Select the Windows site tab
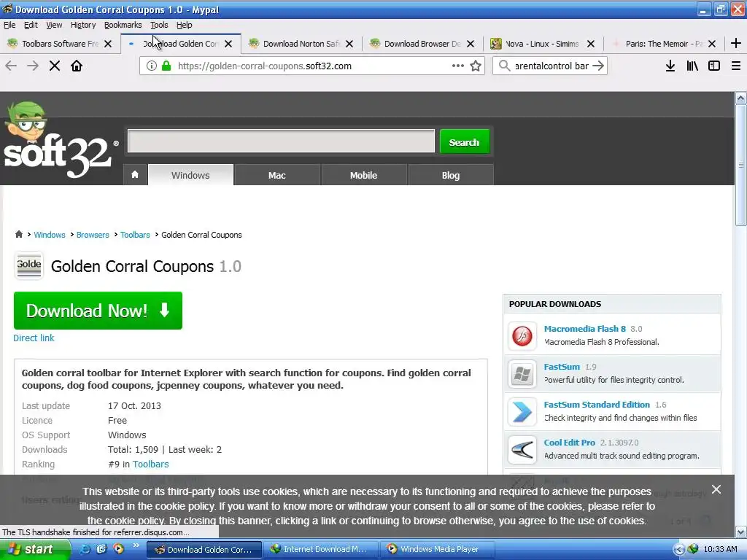The image size is (747, 560). (x=190, y=175)
